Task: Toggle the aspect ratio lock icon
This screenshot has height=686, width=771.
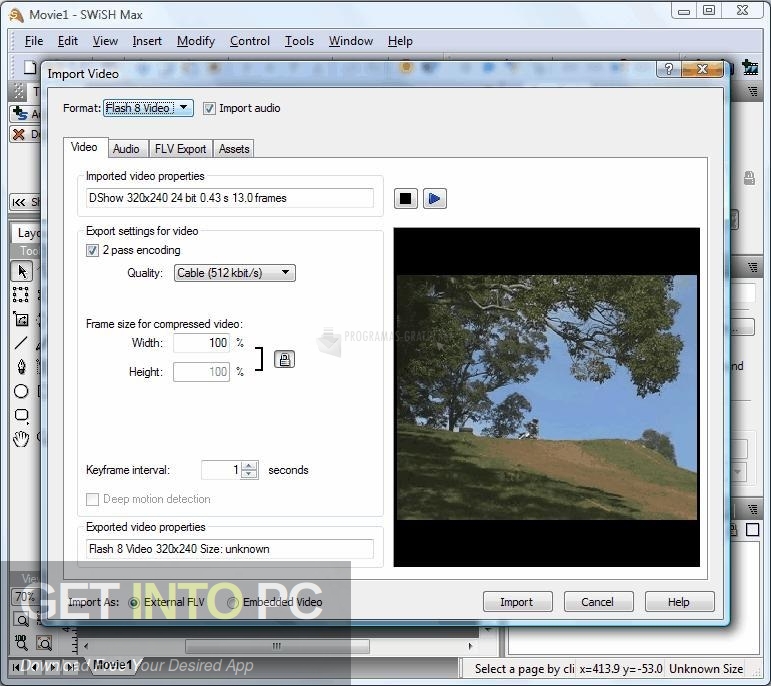Action: tap(284, 359)
